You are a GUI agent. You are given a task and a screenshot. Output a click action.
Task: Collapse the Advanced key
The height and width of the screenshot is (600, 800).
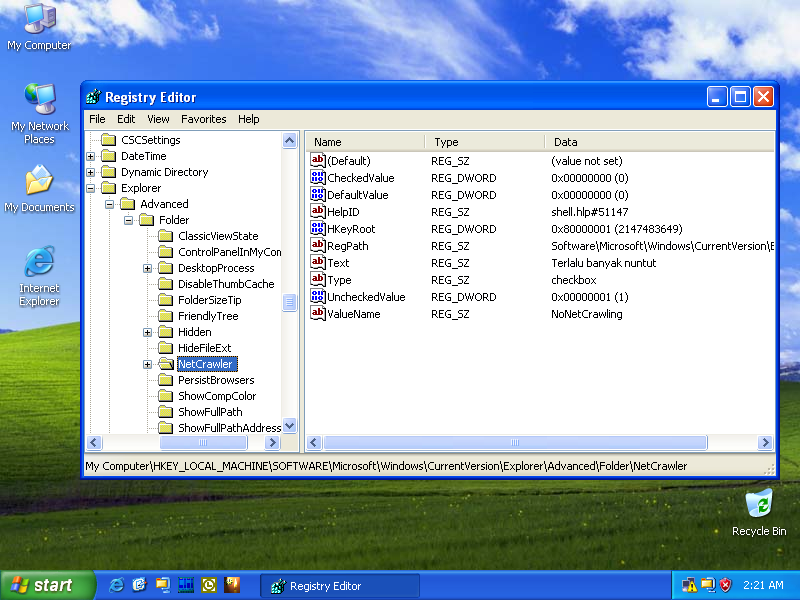click(110, 204)
